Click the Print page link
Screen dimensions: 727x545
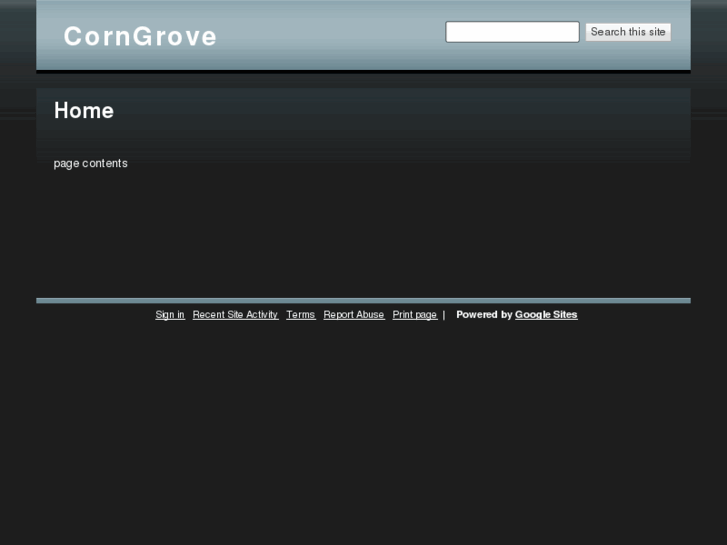click(415, 314)
